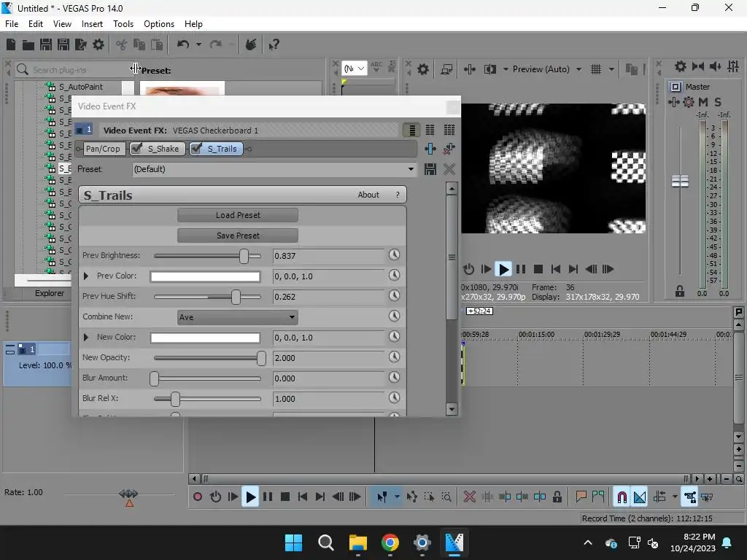Switch to the Explorer tab
The width and height of the screenshot is (747, 560).
click(50, 293)
